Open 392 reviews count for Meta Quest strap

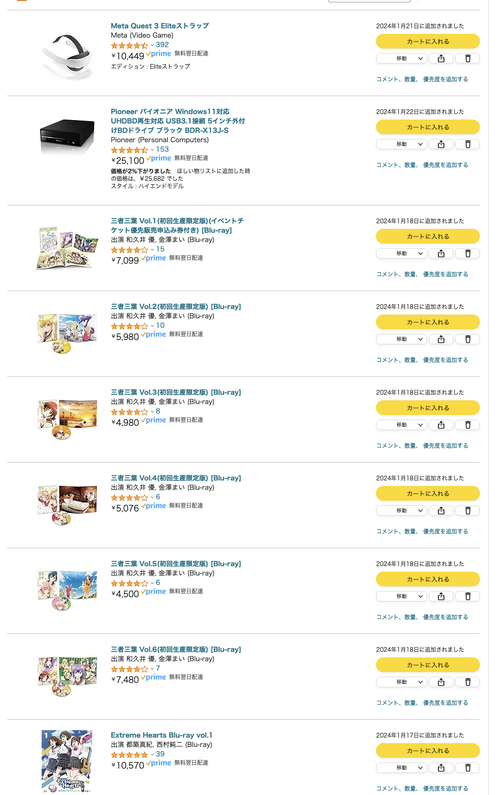point(162,45)
